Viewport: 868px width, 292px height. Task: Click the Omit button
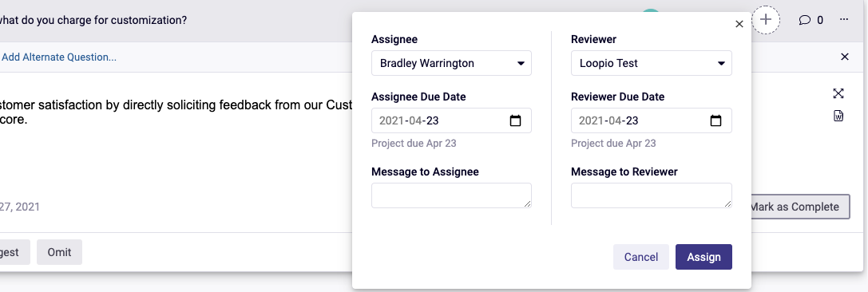point(59,252)
